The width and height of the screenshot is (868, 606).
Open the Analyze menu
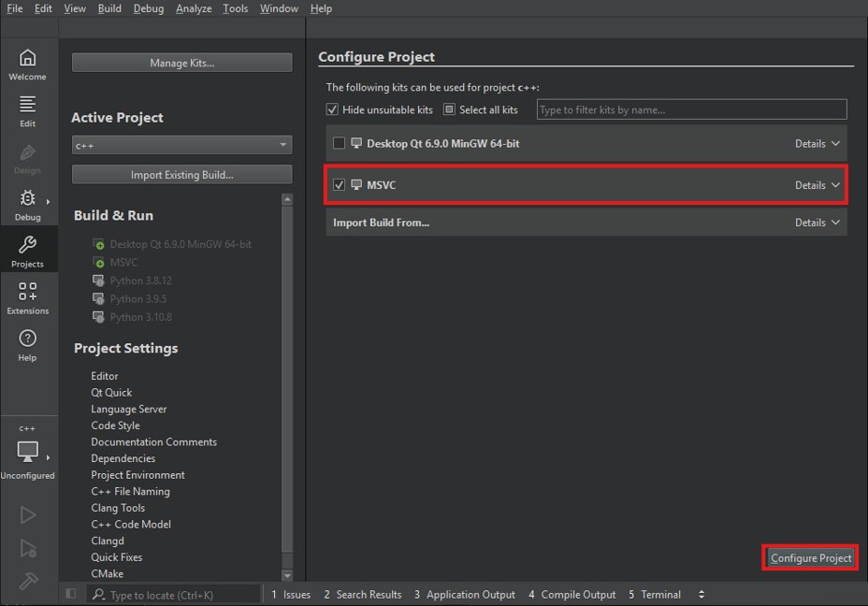pos(194,8)
